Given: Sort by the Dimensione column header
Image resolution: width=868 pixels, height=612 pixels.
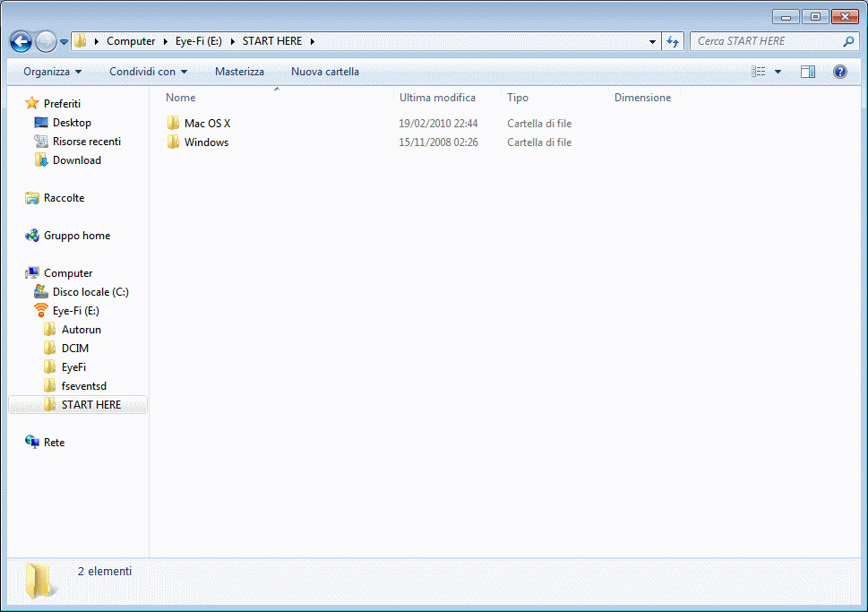Looking at the screenshot, I should point(642,98).
